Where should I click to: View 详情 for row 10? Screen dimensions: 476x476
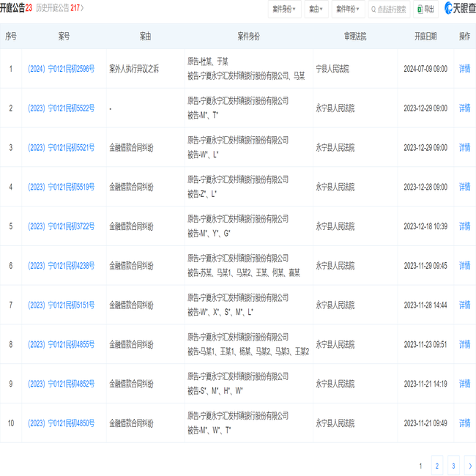[x=464, y=423]
